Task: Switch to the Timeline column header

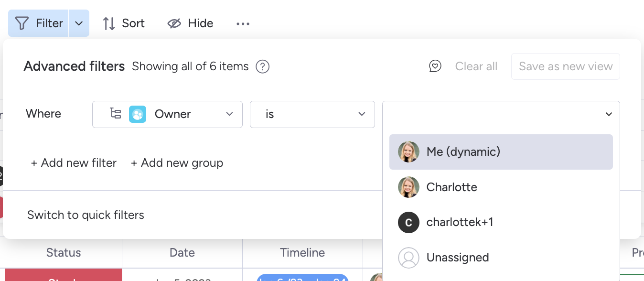Action: click(302, 252)
